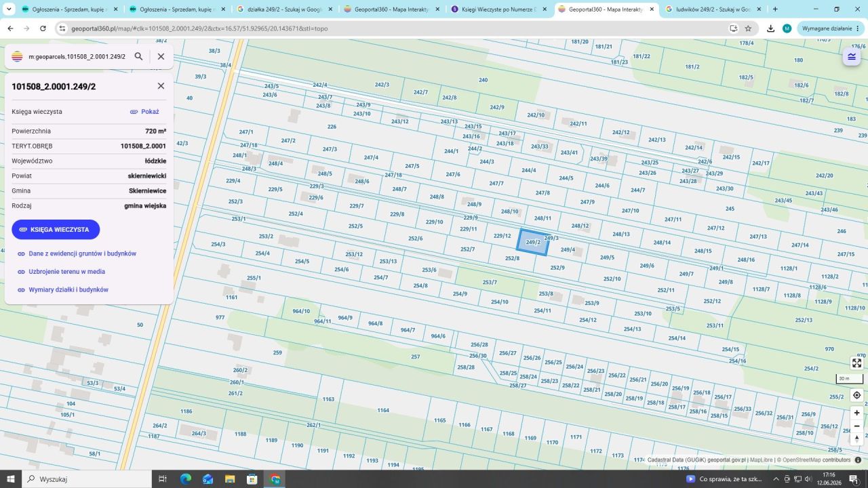Click the 720 m² area value
The image size is (868, 488).
pyautogui.click(x=155, y=131)
